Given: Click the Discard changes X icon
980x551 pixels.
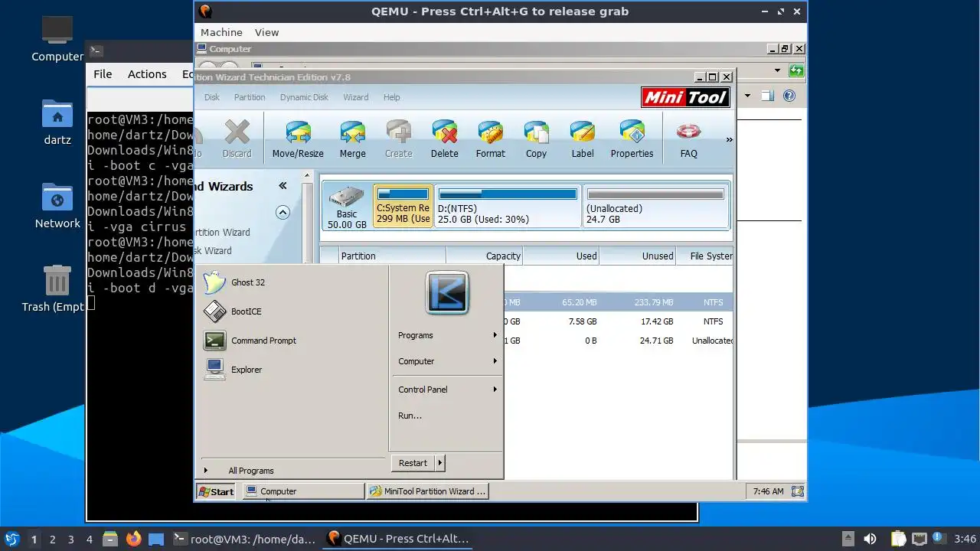Looking at the screenshot, I should [237, 132].
